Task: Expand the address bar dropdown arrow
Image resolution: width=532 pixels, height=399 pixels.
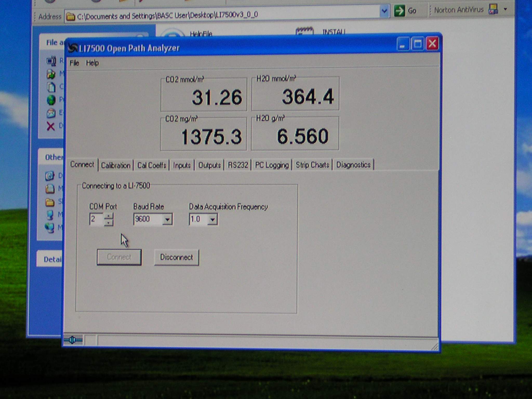Action: click(384, 11)
